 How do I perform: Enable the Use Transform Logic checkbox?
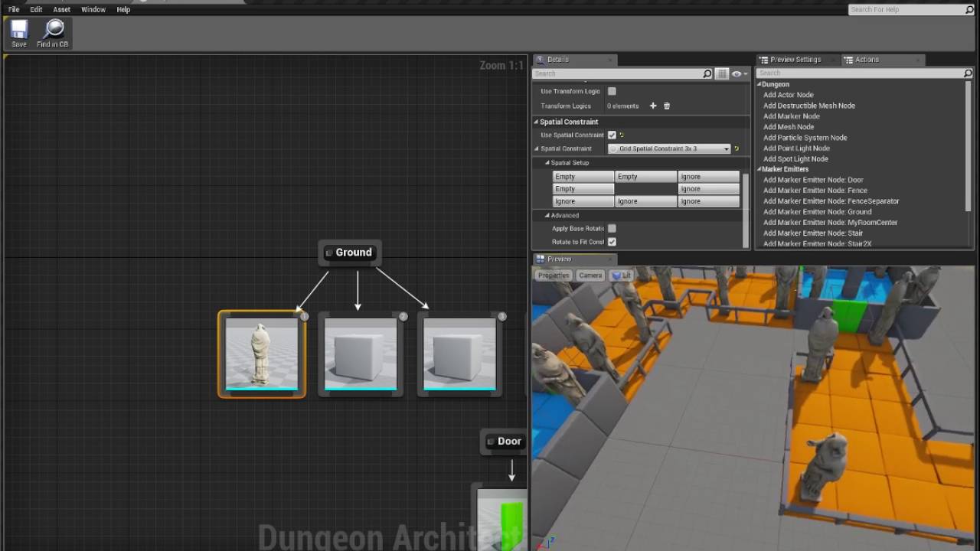click(x=612, y=91)
